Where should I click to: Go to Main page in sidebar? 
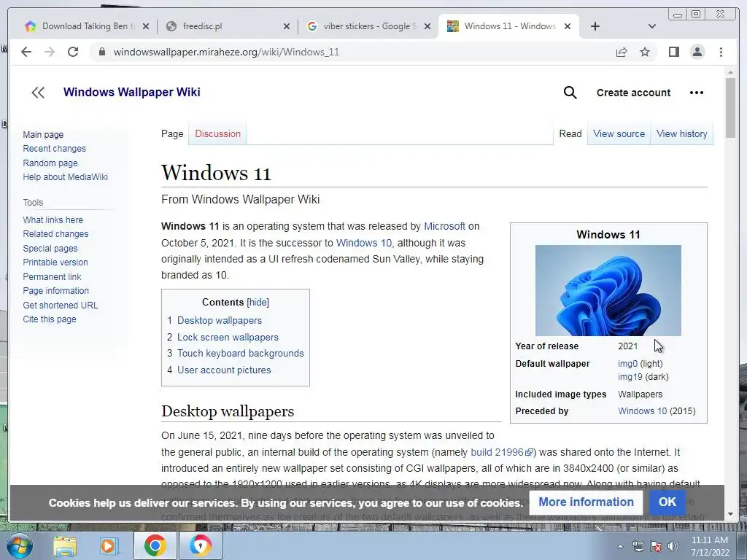(x=43, y=134)
